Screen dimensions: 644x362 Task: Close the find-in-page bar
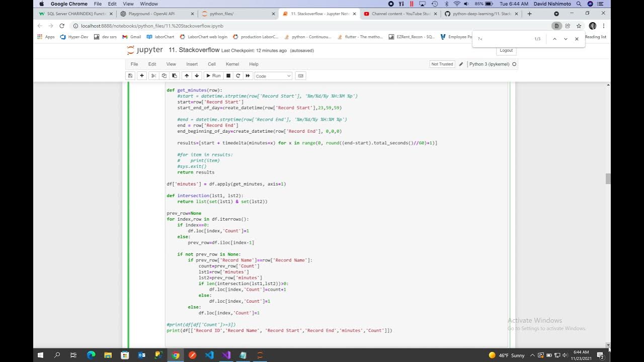577,39
